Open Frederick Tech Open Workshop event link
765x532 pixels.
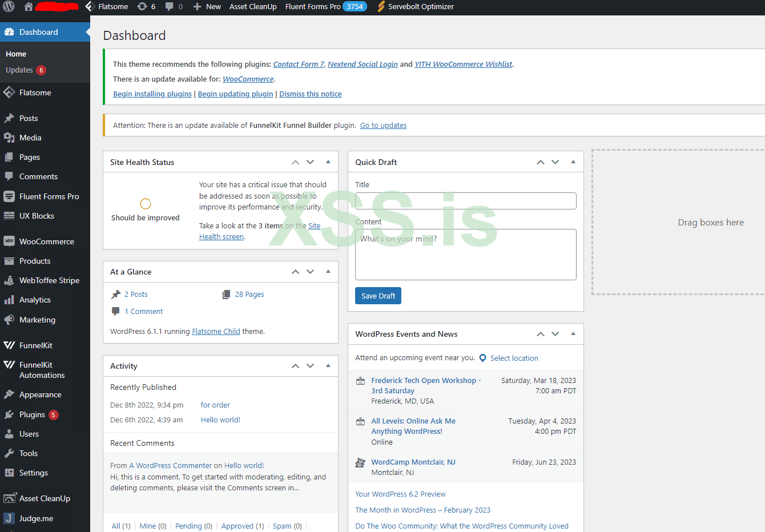coord(426,386)
